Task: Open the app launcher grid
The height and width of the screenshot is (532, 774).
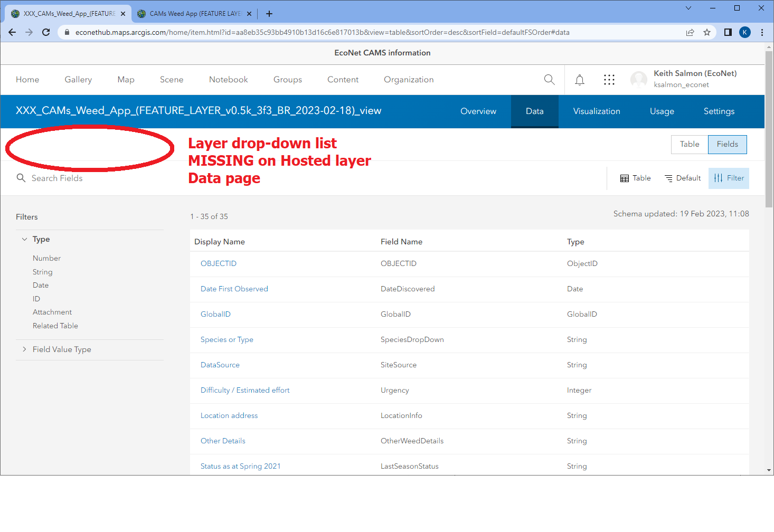Action: pyautogui.click(x=609, y=80)
